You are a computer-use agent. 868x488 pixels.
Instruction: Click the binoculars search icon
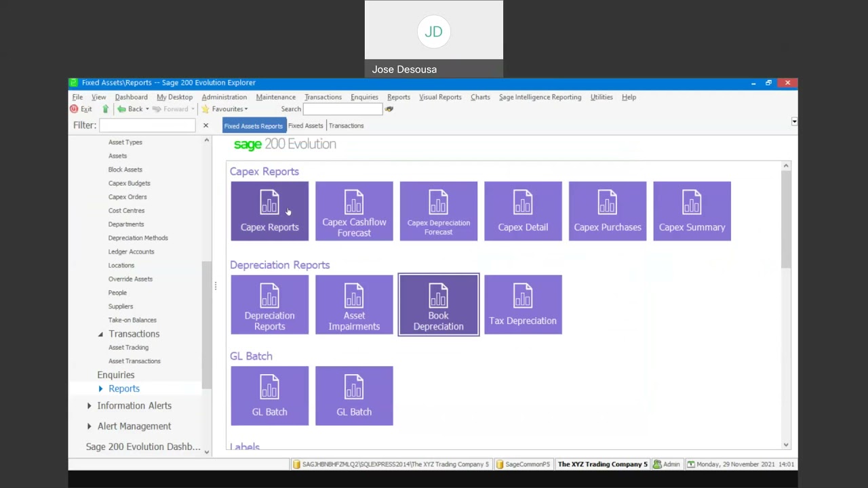389,109
